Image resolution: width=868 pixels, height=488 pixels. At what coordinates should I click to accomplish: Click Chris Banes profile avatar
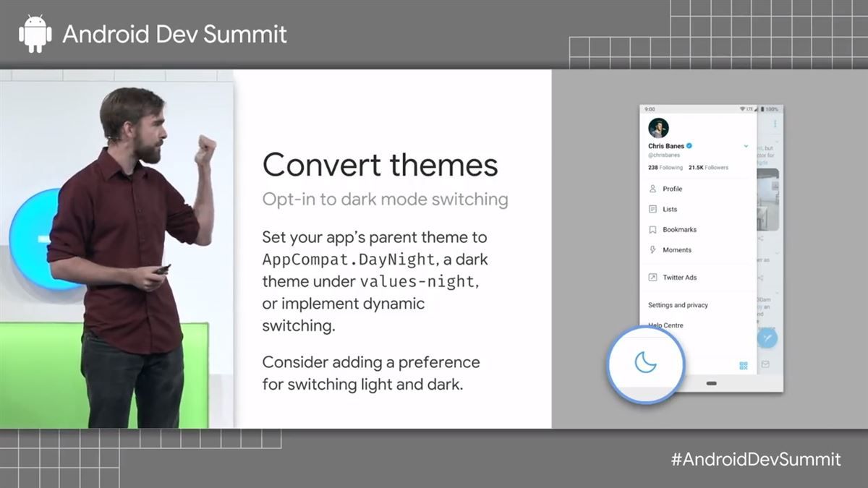pyautogui.click(x=658, y=128)
